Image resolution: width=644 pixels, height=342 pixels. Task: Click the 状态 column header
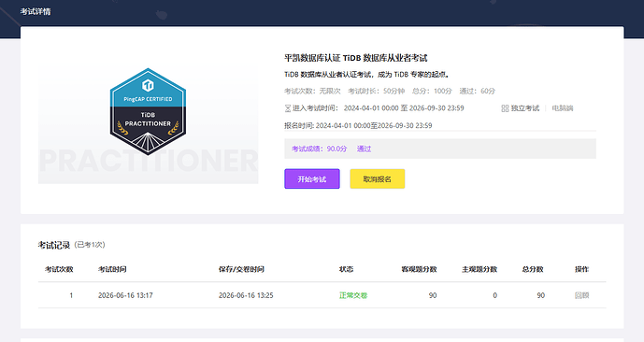pos(346,269)
